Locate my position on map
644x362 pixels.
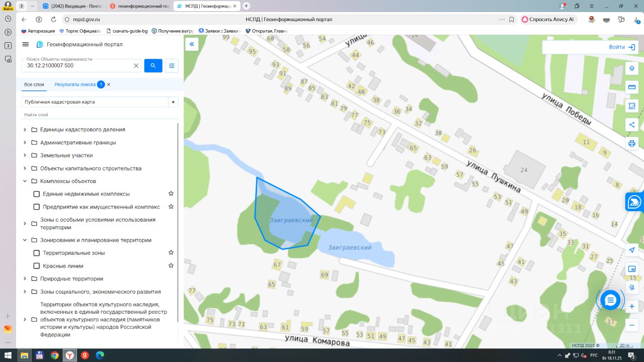click(x=632, y=250)
